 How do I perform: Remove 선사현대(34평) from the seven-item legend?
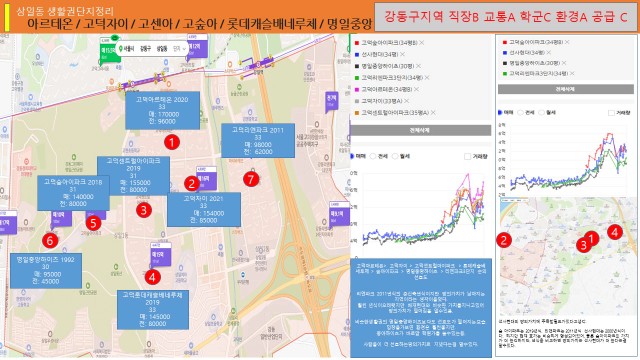click(402, 54)
